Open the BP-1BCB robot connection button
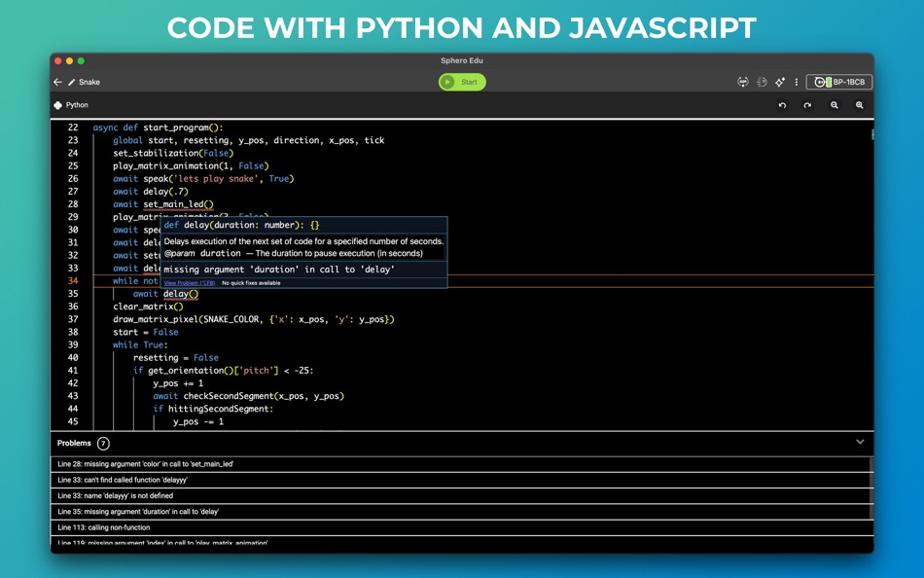 click(839, 82)
